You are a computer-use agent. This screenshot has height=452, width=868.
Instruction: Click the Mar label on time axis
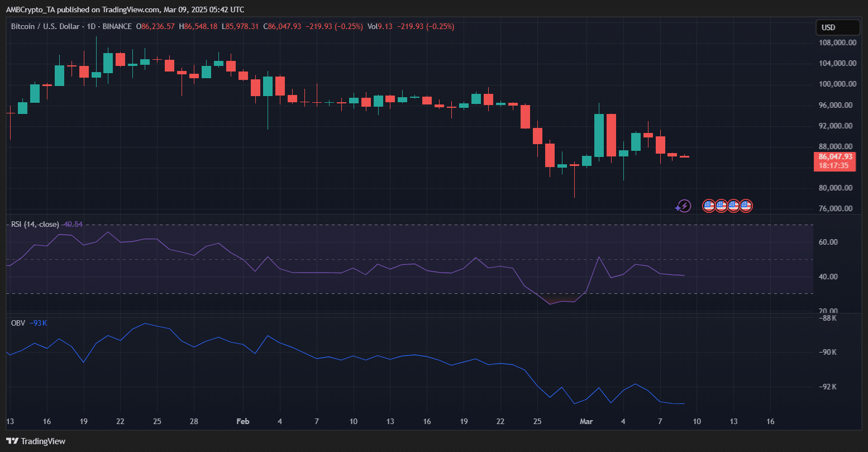coord(586,421)
